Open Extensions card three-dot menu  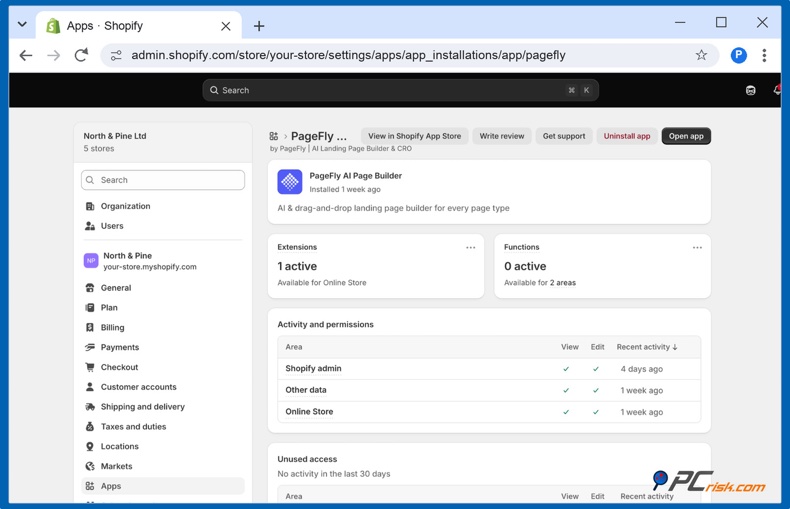[471, 247]
